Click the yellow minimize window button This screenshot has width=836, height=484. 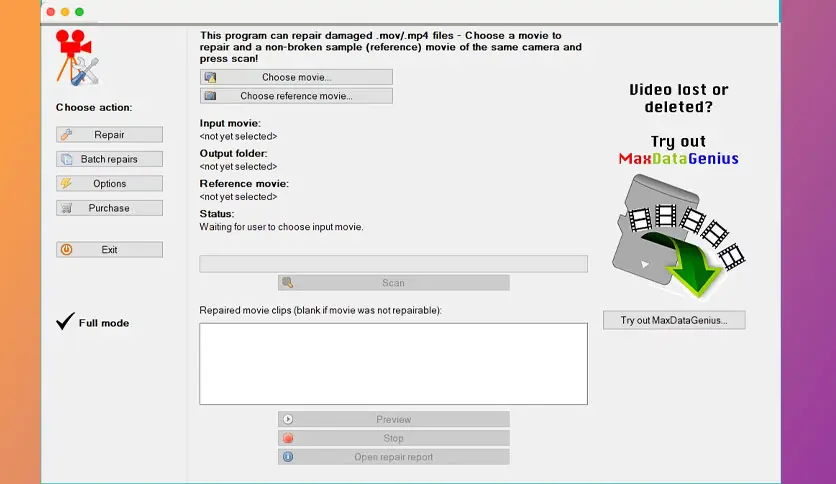point(65,12)
